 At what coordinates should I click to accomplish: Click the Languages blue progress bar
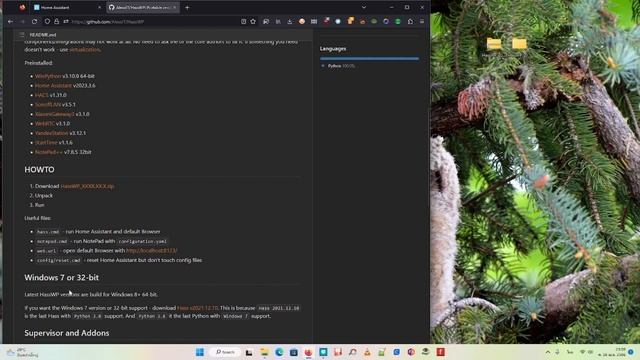pyautogui.click(x=369, y=59)
